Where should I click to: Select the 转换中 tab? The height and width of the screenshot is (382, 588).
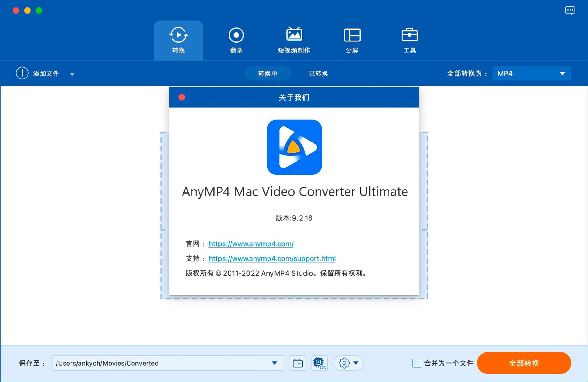tap(268, 73)
